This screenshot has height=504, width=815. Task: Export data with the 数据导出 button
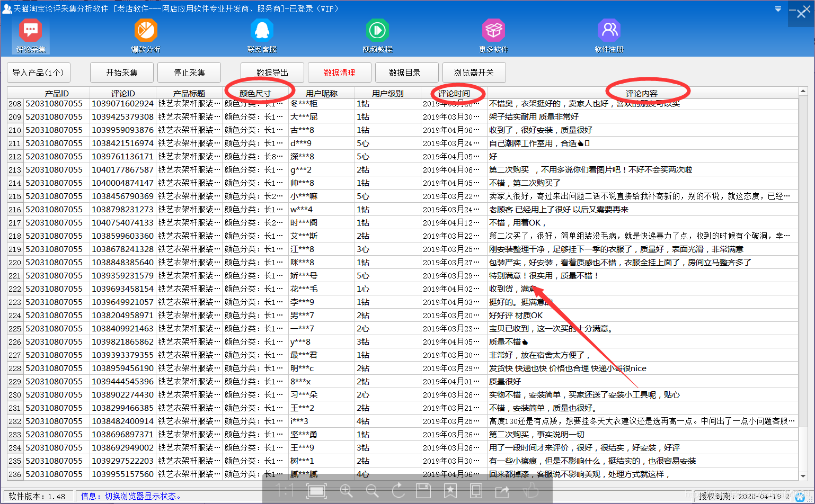coord(272,73)
